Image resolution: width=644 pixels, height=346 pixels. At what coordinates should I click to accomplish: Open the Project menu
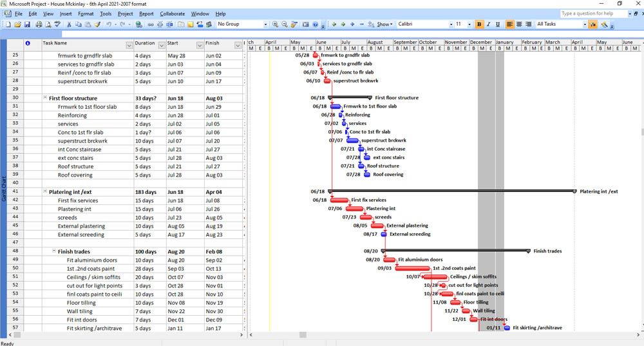point(126,14)
